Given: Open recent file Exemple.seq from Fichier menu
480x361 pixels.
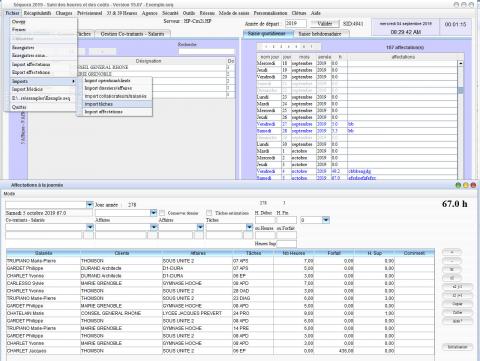Looking at the screenshot, I should tap(43, 98).
